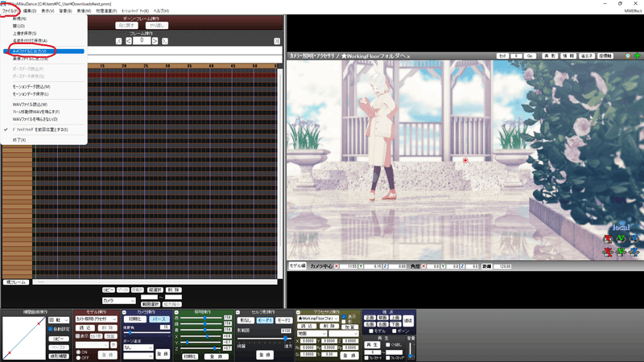
Task: Click the モデル編 mode button under viewport
Action: [297, 266]
